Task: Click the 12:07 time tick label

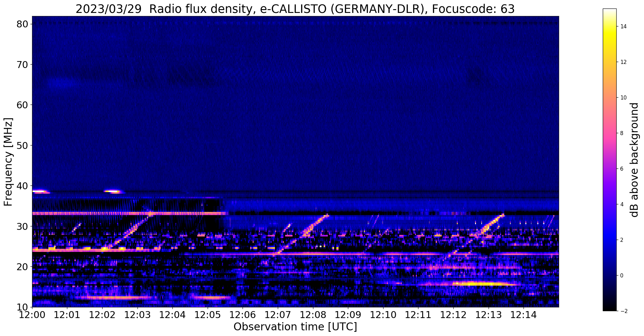Action: [x=278, y=315]
